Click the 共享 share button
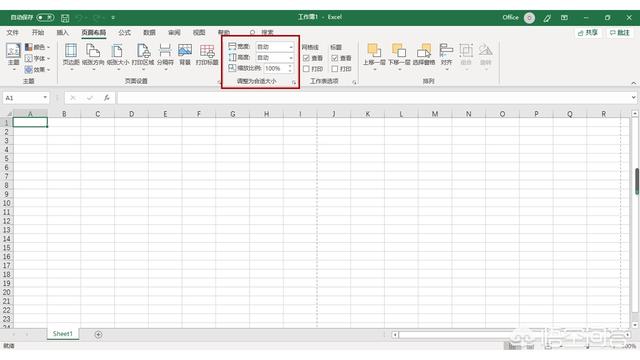640x360 pixels. (x=588, y=32)
